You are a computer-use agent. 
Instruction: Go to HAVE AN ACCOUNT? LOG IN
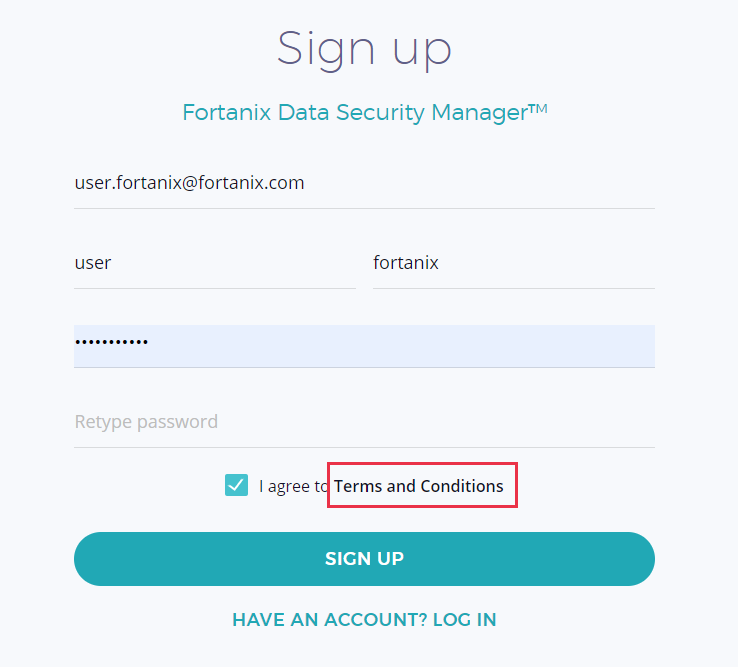click(364, 620)
